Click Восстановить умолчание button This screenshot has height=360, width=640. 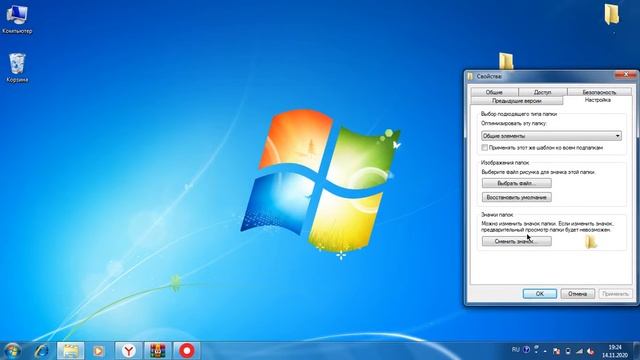click(x=517, y=197)
